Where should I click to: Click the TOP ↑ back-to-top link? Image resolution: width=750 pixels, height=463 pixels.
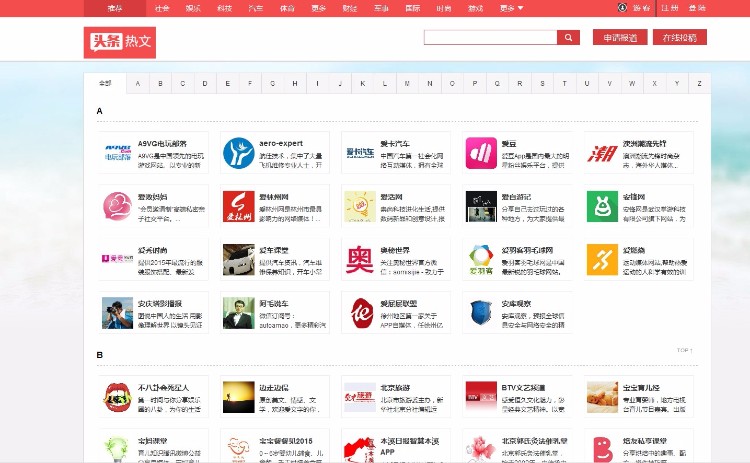[684, 350]
